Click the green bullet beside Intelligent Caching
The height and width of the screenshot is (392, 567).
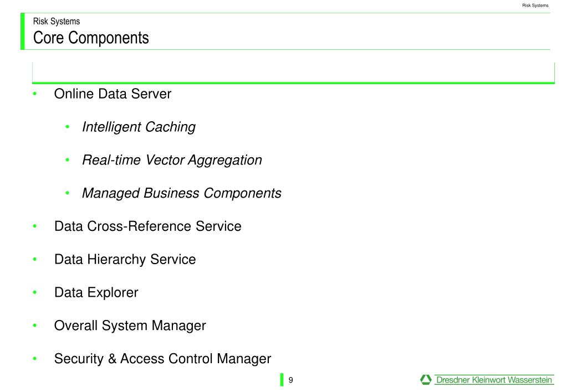click(67, 127)
